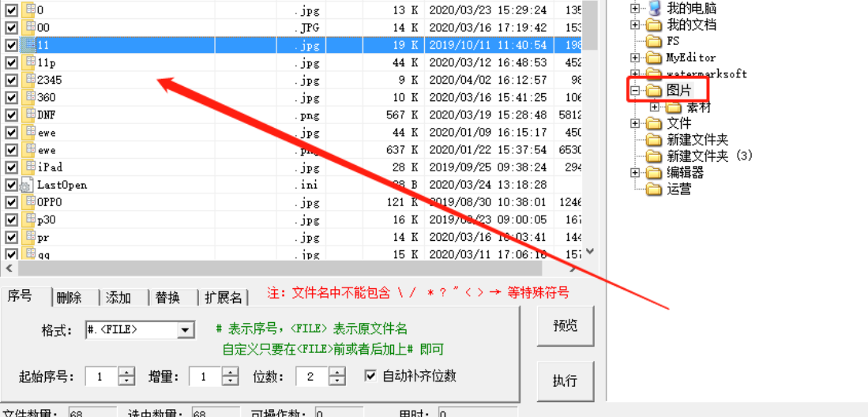Click the 我的电脑 computer icon in tree
This screenshot has width=868, height=417.
[x=654, y=8]
